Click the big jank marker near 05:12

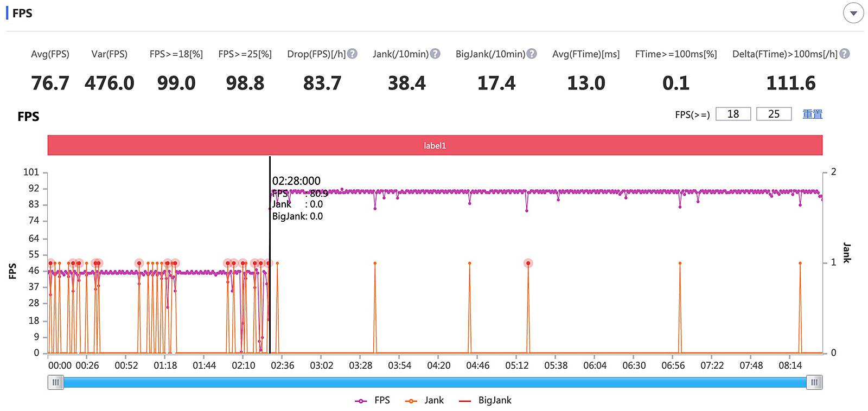click(x=528, y=264)
